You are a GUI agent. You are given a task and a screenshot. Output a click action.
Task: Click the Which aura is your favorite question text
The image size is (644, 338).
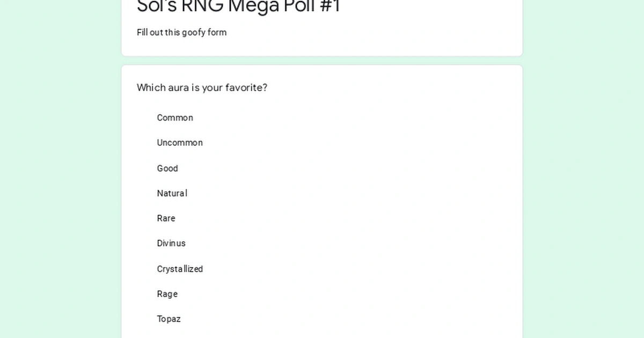tap(202, 87)
